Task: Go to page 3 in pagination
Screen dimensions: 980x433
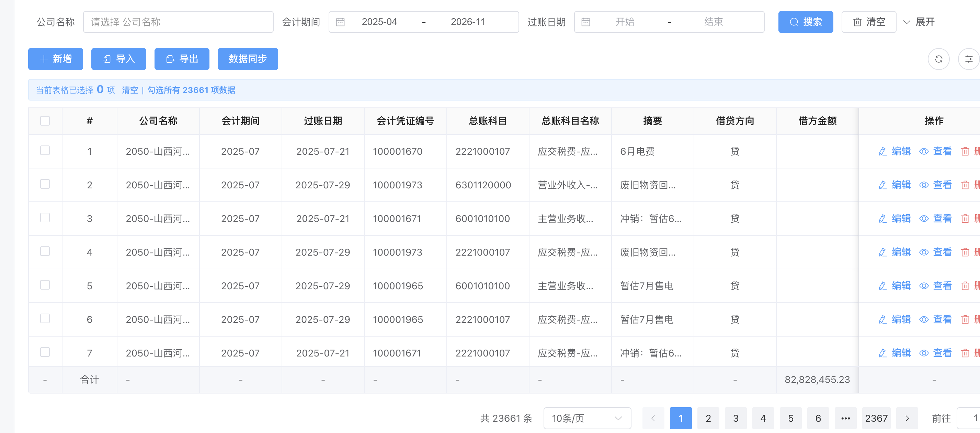Action: click(x=736, y=418)
